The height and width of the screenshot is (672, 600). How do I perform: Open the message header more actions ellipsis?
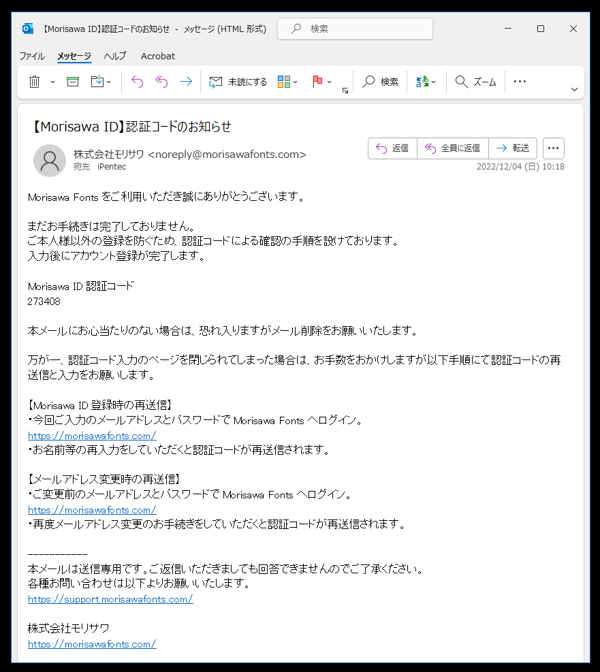pyautogui.click(x=553, y=148)
